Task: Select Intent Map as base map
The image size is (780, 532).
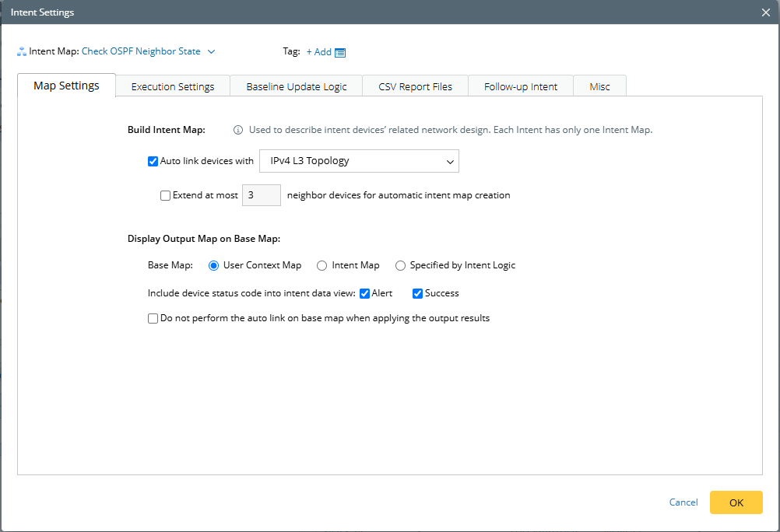Action: point(322,265)
